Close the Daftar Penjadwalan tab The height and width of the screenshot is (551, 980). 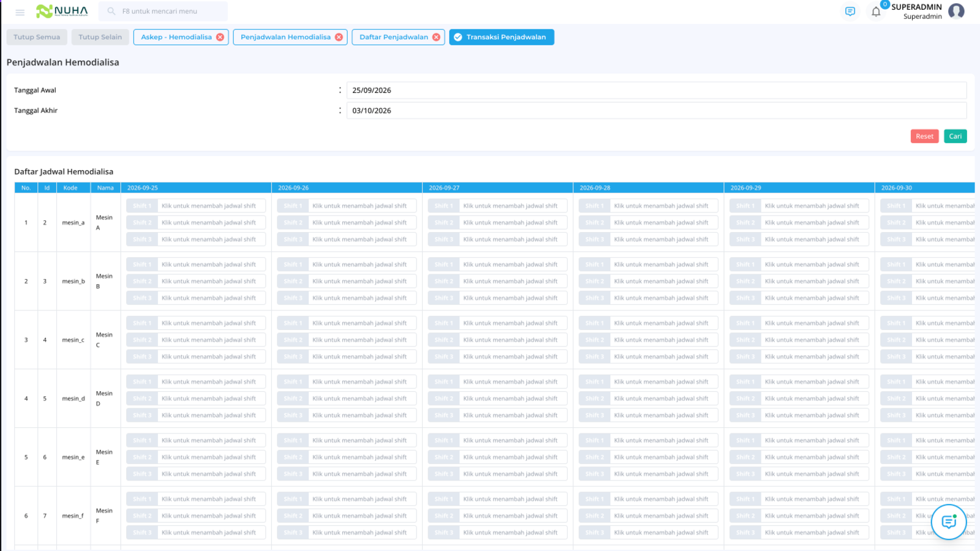coord(436,37)
